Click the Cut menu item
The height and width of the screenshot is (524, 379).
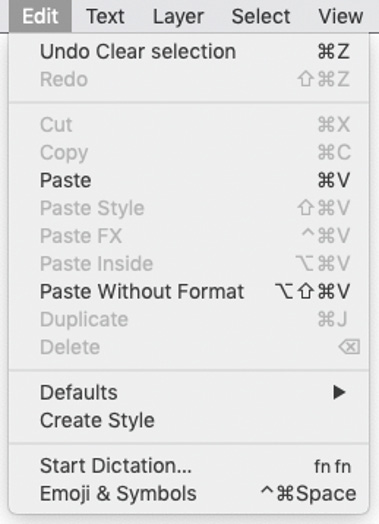pos(189,125)
